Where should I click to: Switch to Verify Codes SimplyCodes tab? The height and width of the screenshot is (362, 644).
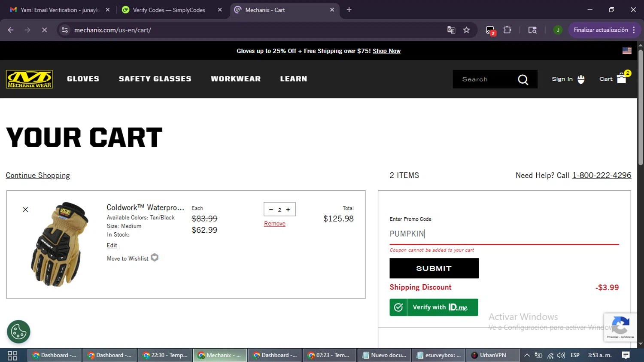[172, 10]
